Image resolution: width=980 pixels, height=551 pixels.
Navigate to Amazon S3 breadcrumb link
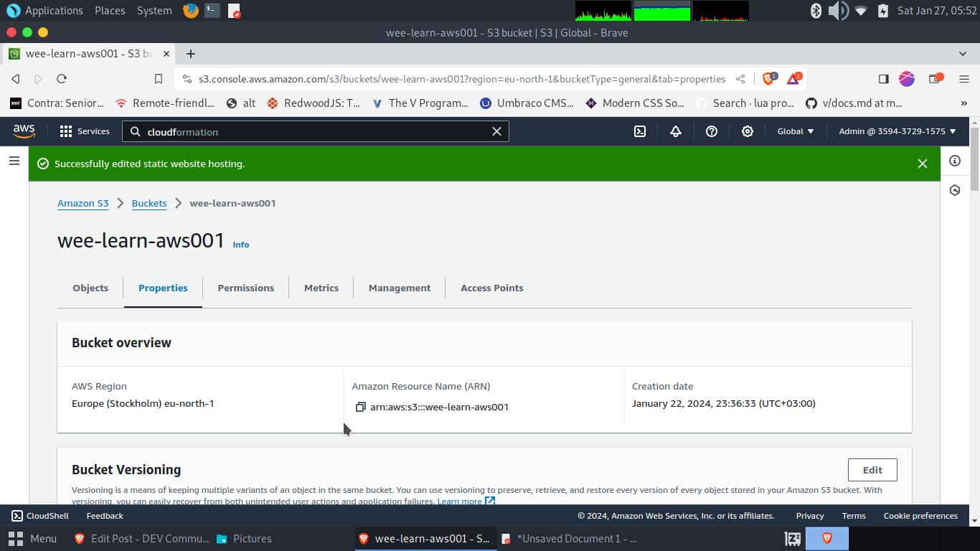[x=83, y=203]
